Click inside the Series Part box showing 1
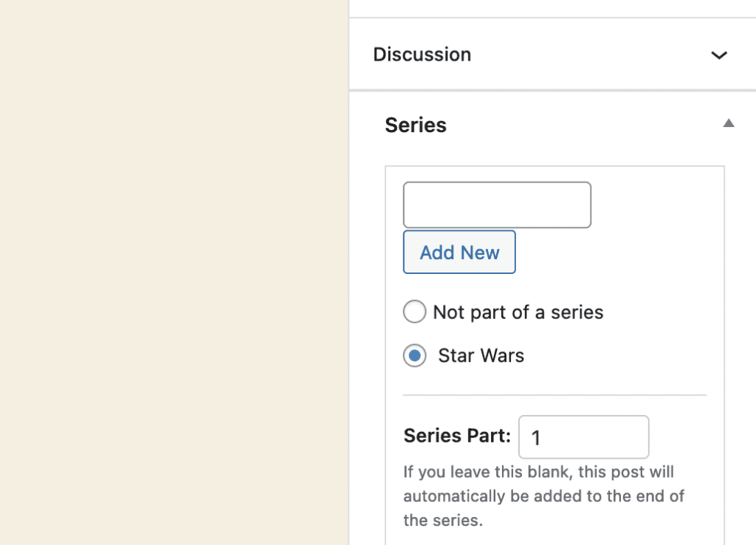Screen dimensions: 756x545 click(x=583, y=436)
